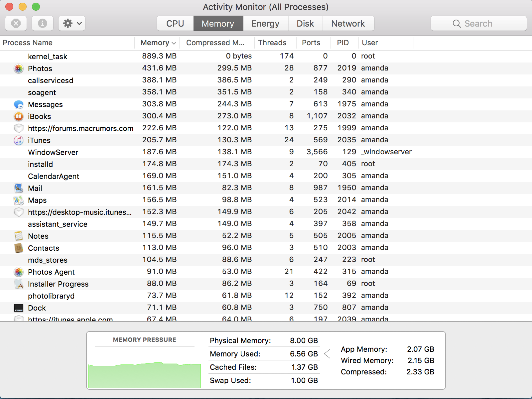Select the assistant_service process
Screen dimensions: 532x399
pyautogui.click(x=266, y=224)
